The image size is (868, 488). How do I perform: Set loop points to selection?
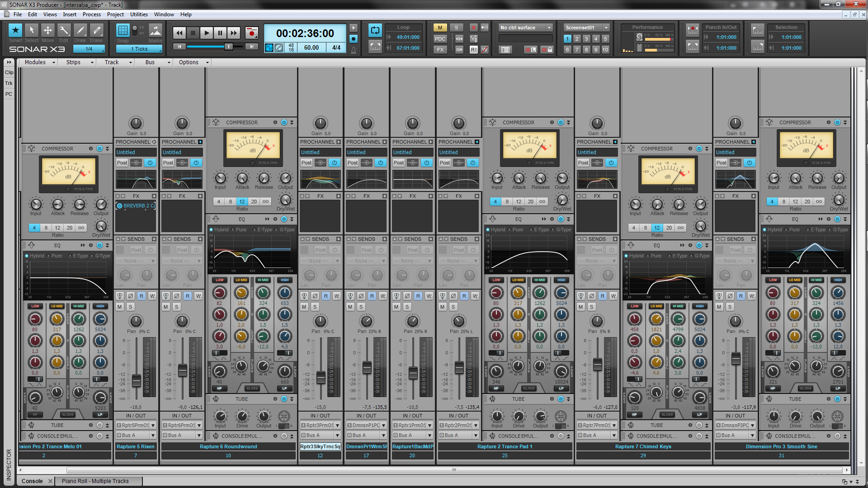pyautogui.click(x=375, y=46)
